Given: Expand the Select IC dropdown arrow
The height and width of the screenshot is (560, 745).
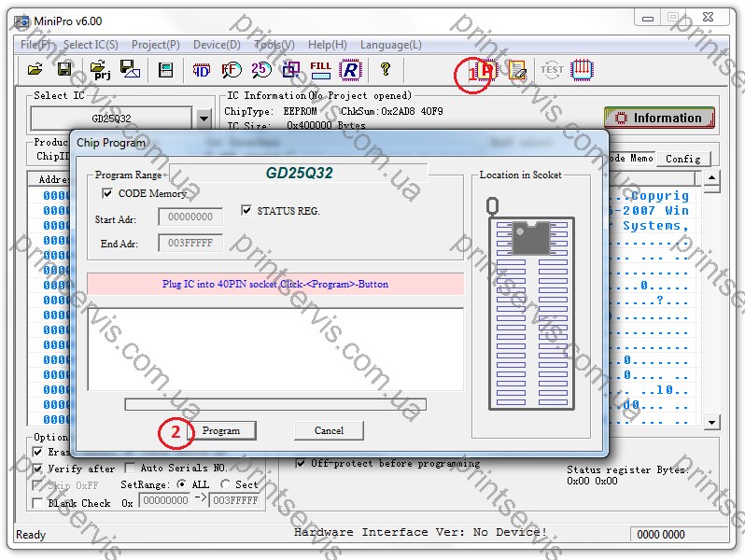Looking at the screenshot, I should [x=204, y=119].
